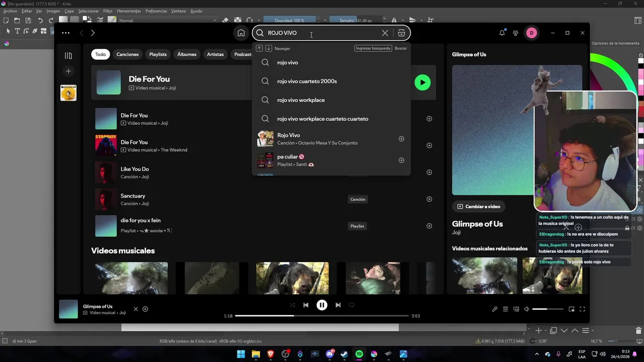Go to Spotify home via house icon

(241, 33)
